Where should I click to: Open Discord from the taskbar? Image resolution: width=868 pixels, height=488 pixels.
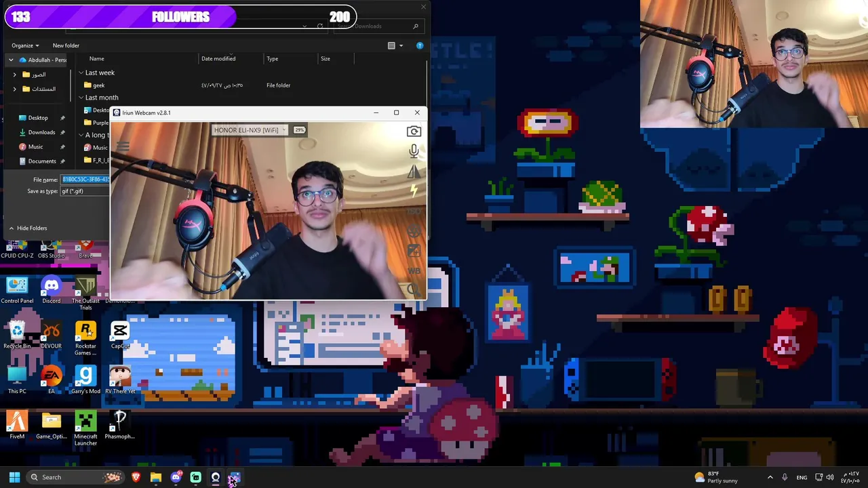coord(176,477)
